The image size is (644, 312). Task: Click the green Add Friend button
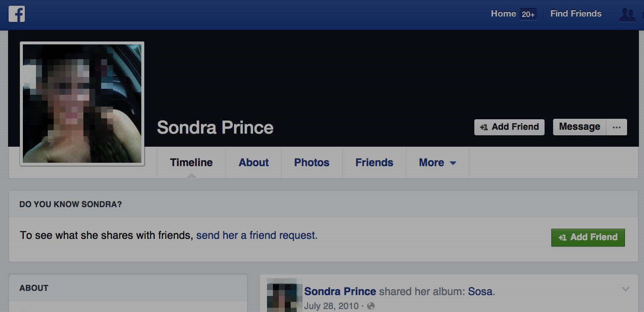[x=588, y=237]
